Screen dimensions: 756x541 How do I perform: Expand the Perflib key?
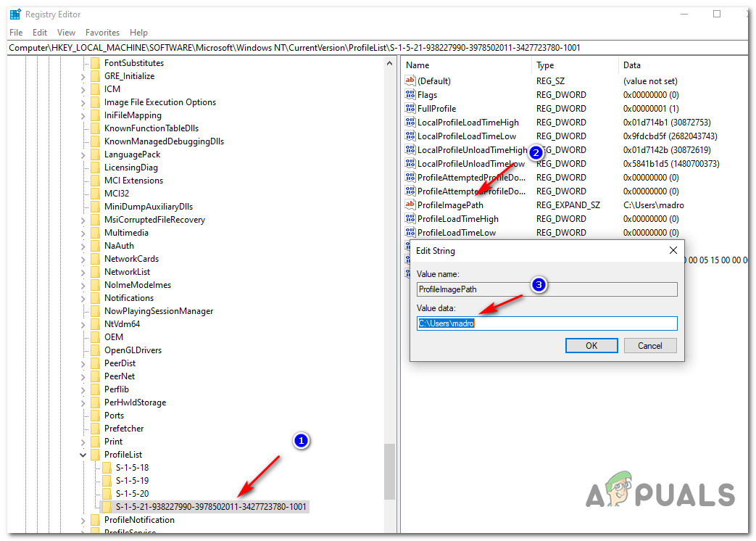(83, 389)
